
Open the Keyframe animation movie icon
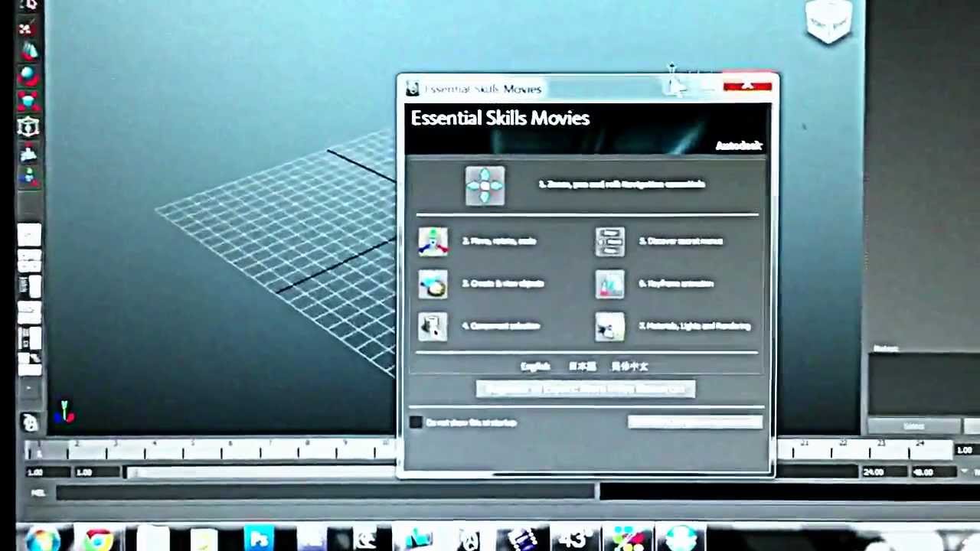[610, 284]
